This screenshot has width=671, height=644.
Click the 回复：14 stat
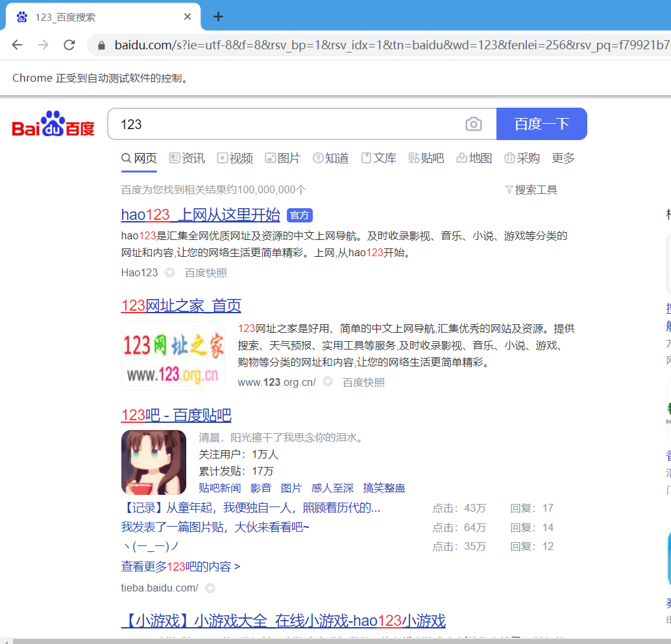point(532,527)
